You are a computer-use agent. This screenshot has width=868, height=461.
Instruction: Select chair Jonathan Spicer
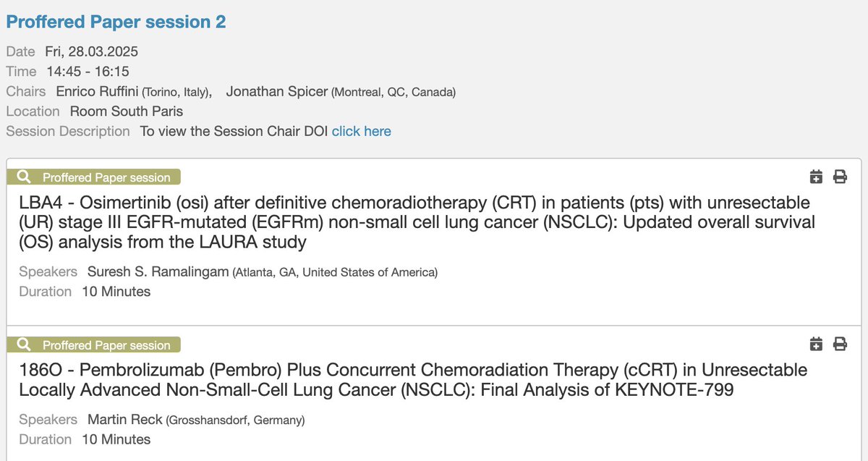coord(277,92)
